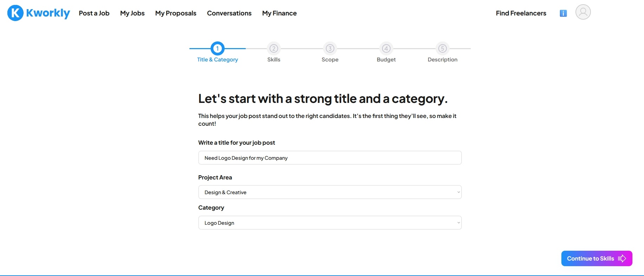This screenshot has height=276, width=644.
Task: Click the Find Freelancers link
Action: [x=521, y=13]
